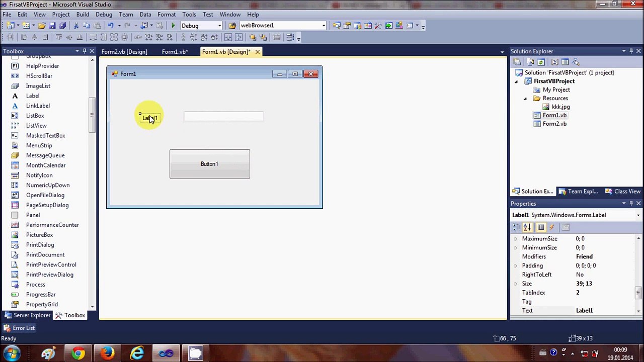Click Align Lefts layout icon
The width and height of the screenshot is (644, 362).
tap(24, 37)
